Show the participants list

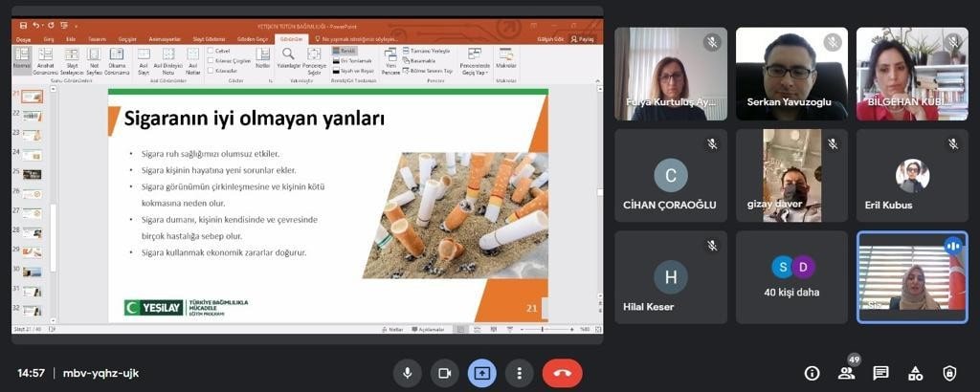pos(846,373)
